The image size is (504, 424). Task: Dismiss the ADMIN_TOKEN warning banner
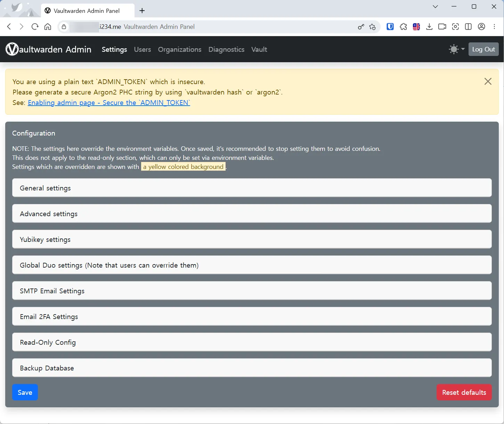click(x=488, y=81)
